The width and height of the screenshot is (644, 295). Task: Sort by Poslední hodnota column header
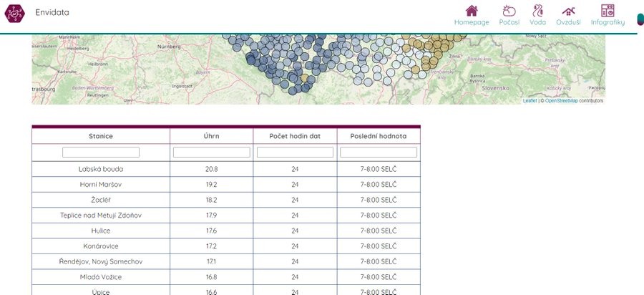[379, 136]
